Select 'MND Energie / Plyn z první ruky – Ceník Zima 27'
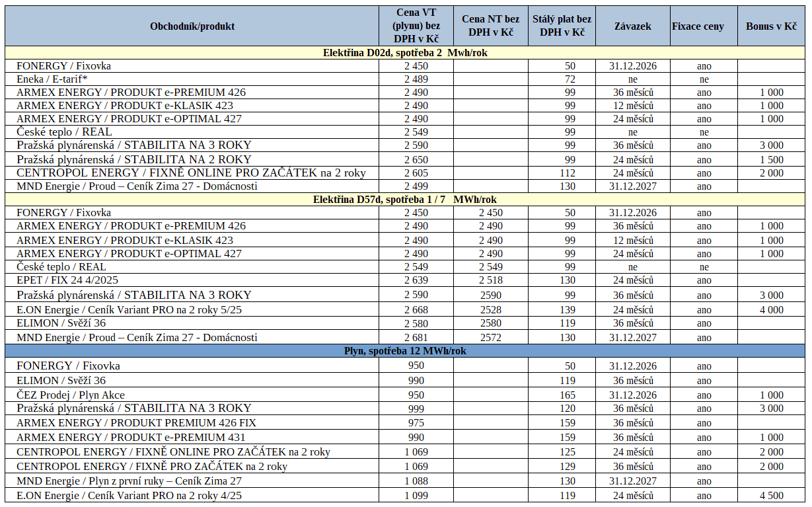The image size is (812, 507). click(129, 481)
